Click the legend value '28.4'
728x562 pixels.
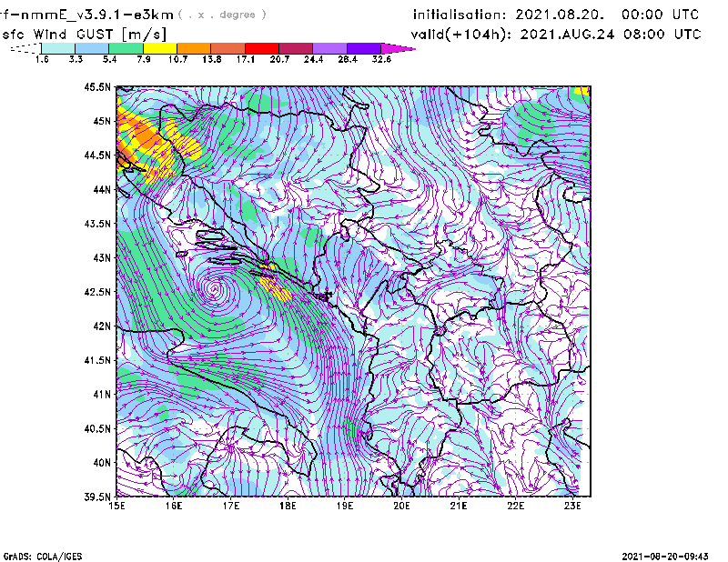click(348, 59)
